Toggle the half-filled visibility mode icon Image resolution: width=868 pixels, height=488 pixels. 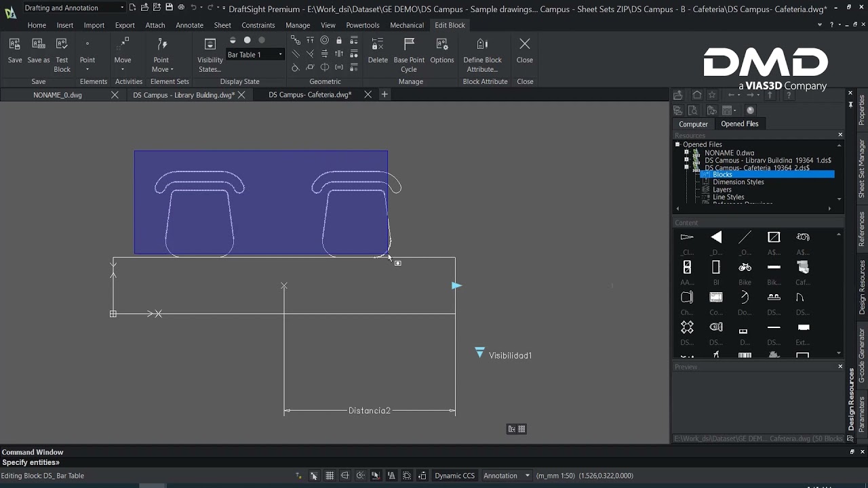pos(233,41)
